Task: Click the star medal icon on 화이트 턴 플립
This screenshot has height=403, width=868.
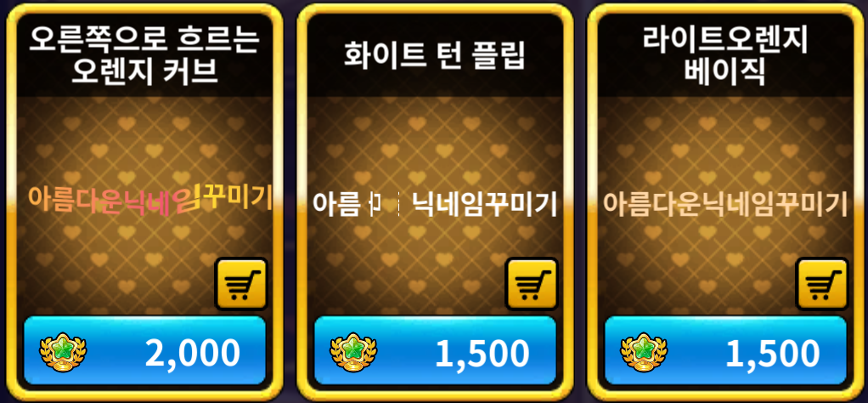Action: click(353, 353)
